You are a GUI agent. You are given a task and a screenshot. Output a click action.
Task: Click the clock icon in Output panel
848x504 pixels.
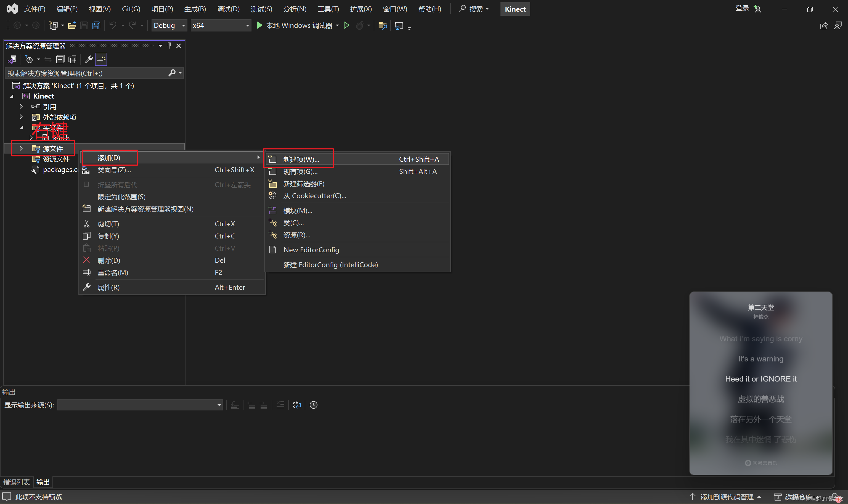tap(314, 405)
